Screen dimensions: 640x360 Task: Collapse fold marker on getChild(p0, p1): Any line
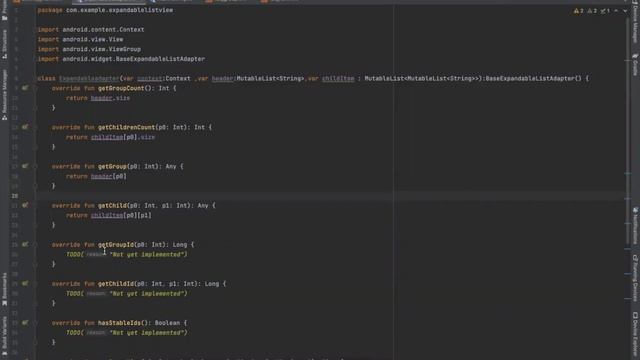point(36,205)
